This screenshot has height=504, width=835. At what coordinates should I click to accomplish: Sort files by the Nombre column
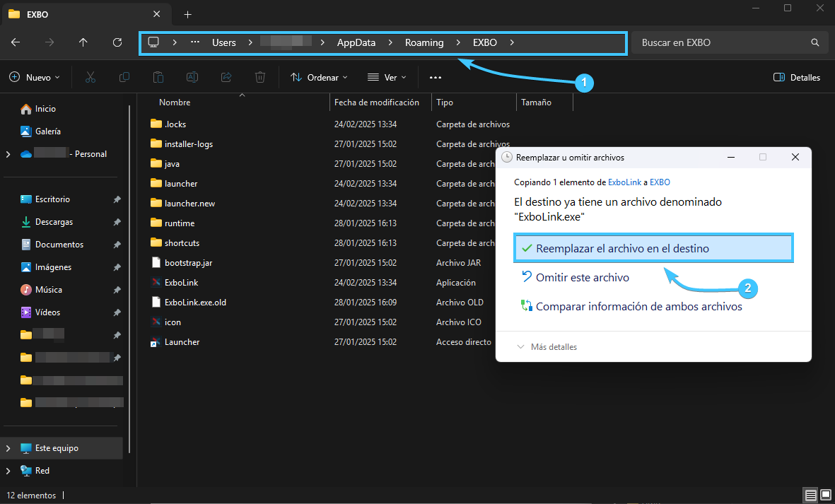coord(175,102)
